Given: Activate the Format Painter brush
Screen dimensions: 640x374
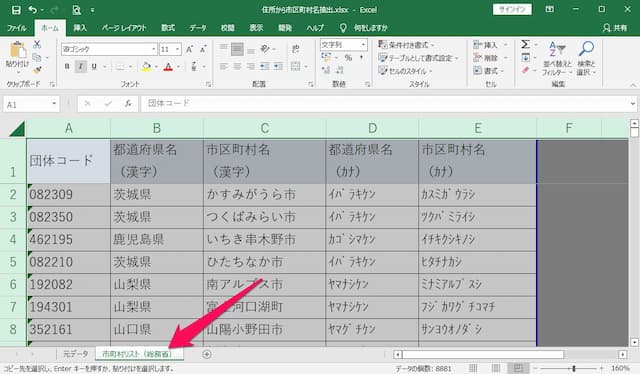Looking at the screenshot, I should [37, 70].
